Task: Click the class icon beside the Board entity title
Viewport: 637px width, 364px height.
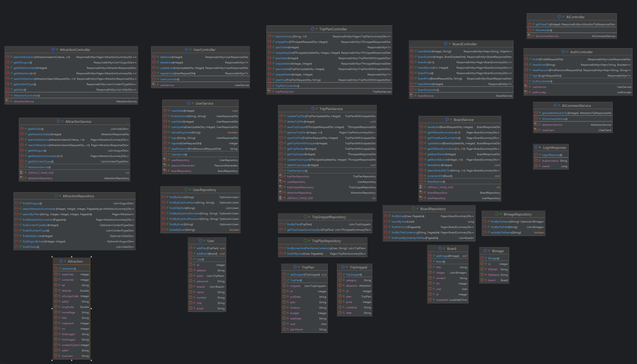Action: (x=440, y=248)
